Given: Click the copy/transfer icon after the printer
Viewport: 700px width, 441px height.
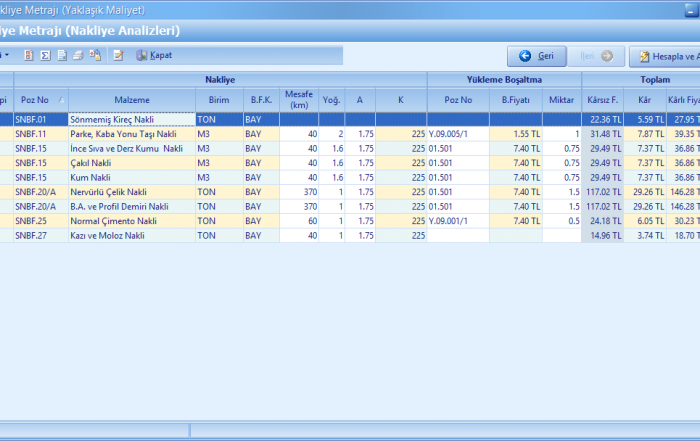Looking at the screenshot, I should click(95, 55).
